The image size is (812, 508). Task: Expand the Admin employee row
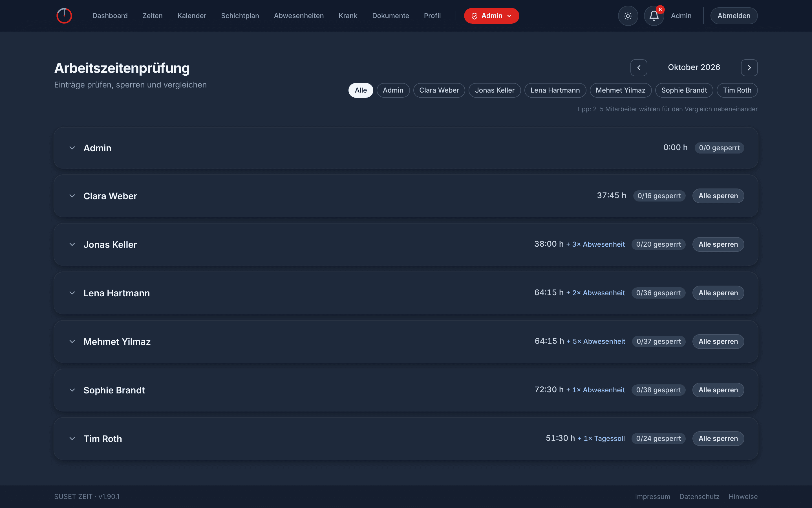pos(72,148)
